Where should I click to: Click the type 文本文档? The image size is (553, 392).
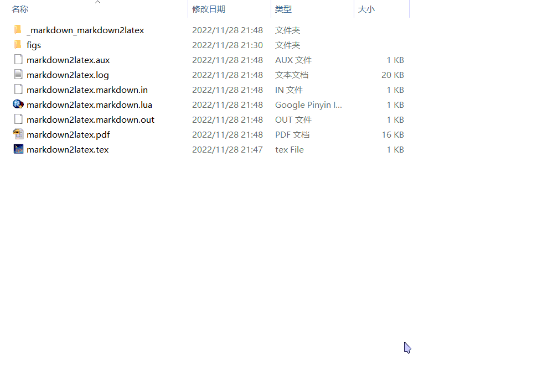point(292,75)
